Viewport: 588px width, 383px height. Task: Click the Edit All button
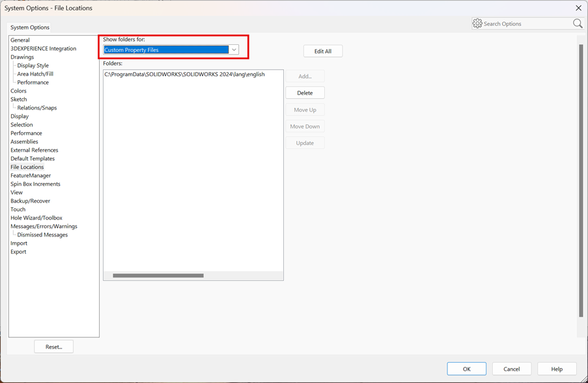tap(323, 51)
